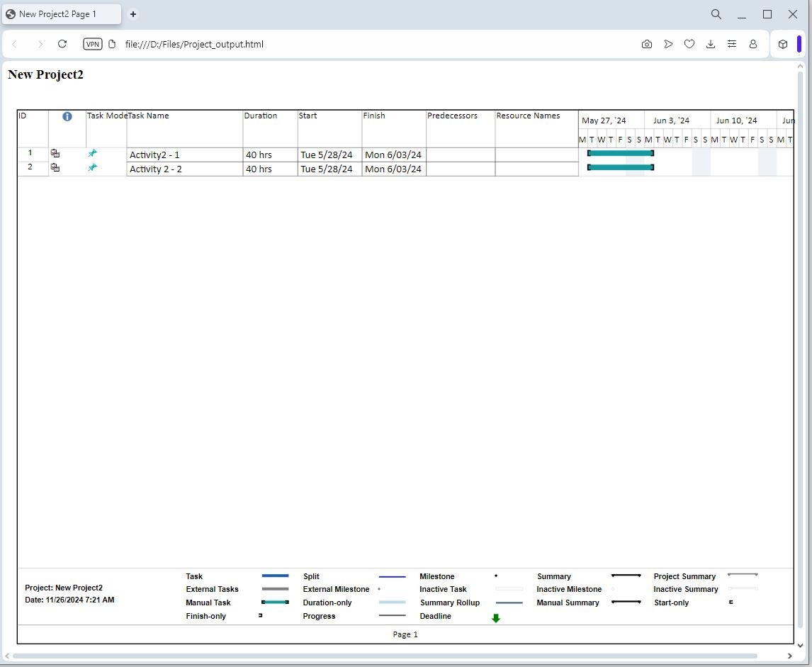Click the screenshot camera icon in toolbar
The width and height of the screenshot is (812, 667).
pyautogui.click(x=647, y=44)
